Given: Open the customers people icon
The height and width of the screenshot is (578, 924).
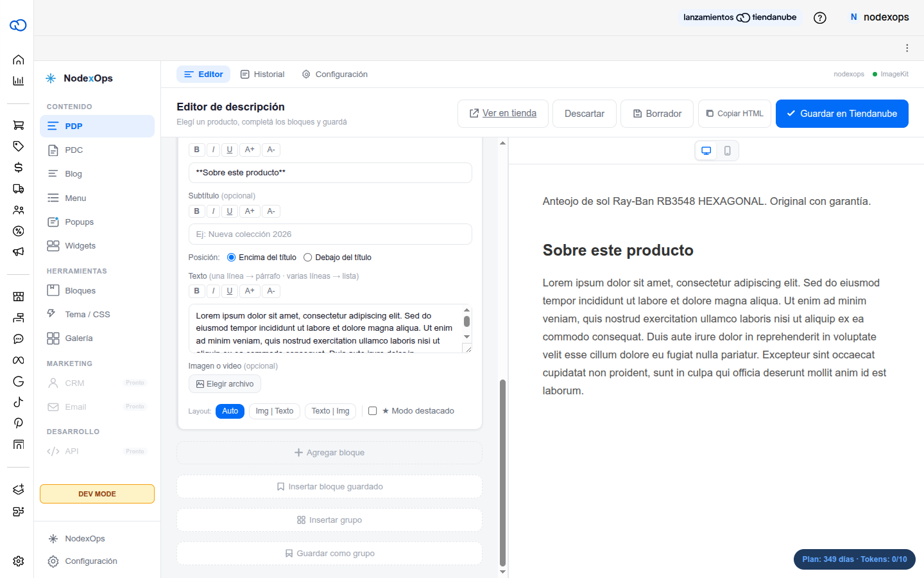Looking at the screenshot, I should [x=18, y=210].
